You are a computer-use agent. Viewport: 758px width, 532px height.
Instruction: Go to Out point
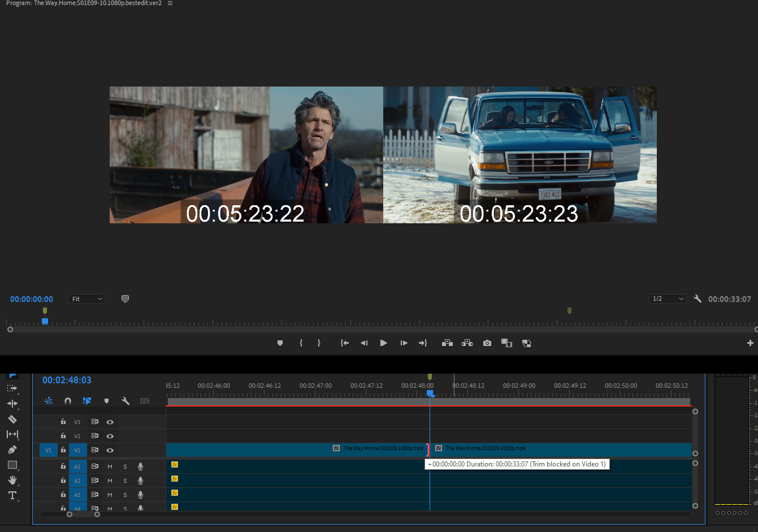(423, 343)
